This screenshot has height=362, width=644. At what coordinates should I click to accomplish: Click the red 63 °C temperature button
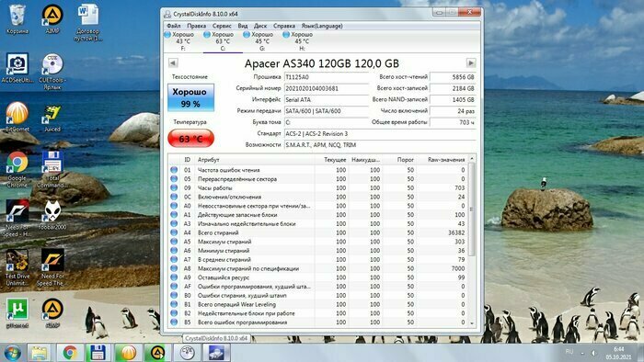coord(190,138)
